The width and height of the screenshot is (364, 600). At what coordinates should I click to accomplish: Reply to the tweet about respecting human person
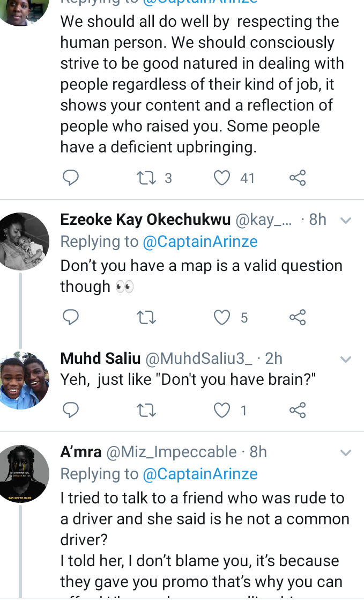coord(71,178)
